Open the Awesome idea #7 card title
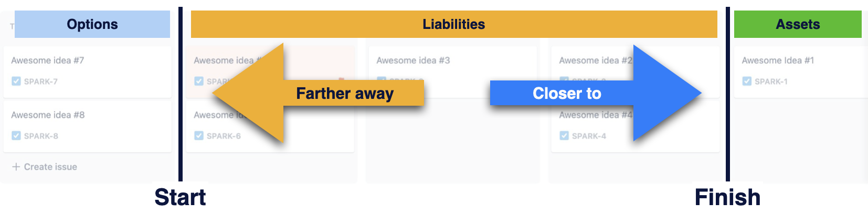This screenshot has height=223, width=868. tap(48, 60)
